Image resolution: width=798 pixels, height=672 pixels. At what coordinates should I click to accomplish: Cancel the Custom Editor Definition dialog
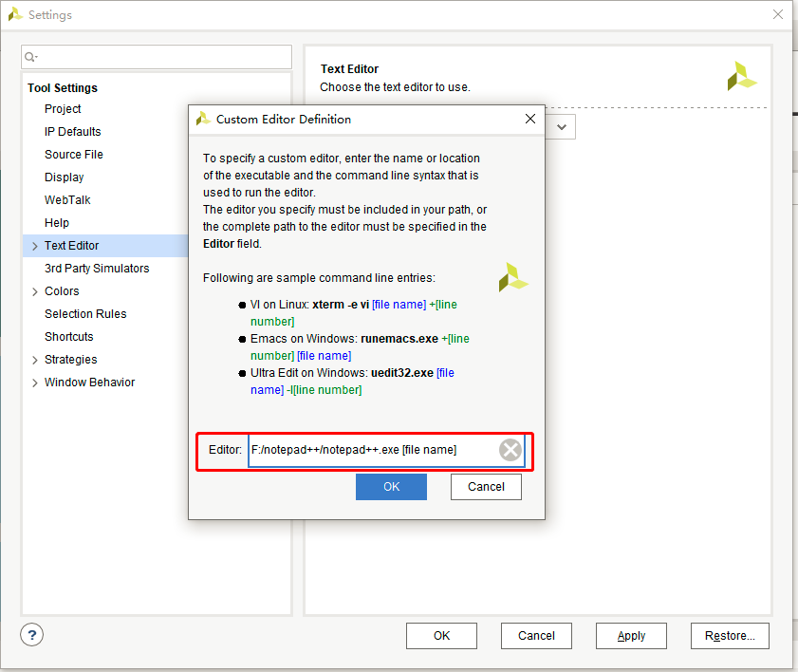[486, 487]
